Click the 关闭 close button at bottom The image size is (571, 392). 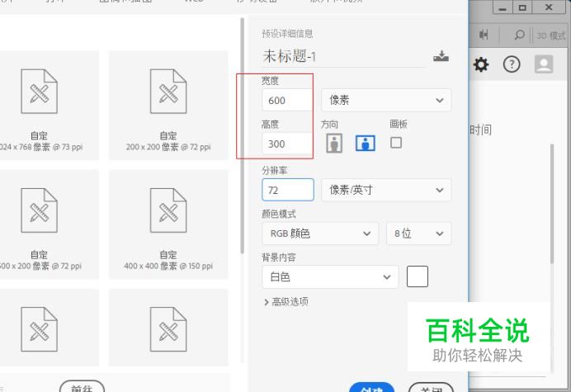(x=432, y=388)
